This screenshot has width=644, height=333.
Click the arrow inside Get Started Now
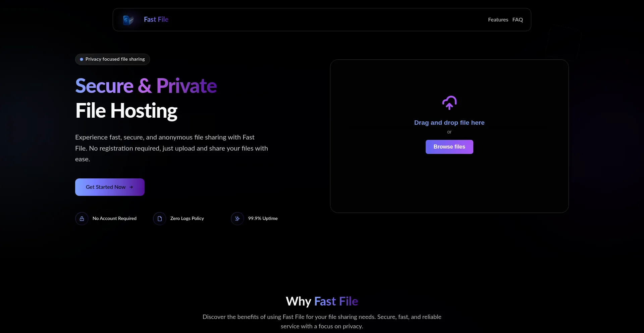coord(131,187)
